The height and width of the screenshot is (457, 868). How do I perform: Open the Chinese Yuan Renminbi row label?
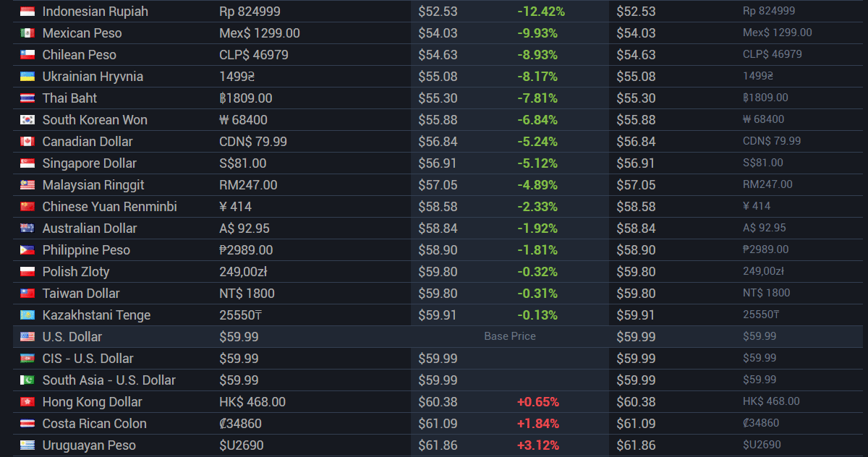click(x=109, y=207)
